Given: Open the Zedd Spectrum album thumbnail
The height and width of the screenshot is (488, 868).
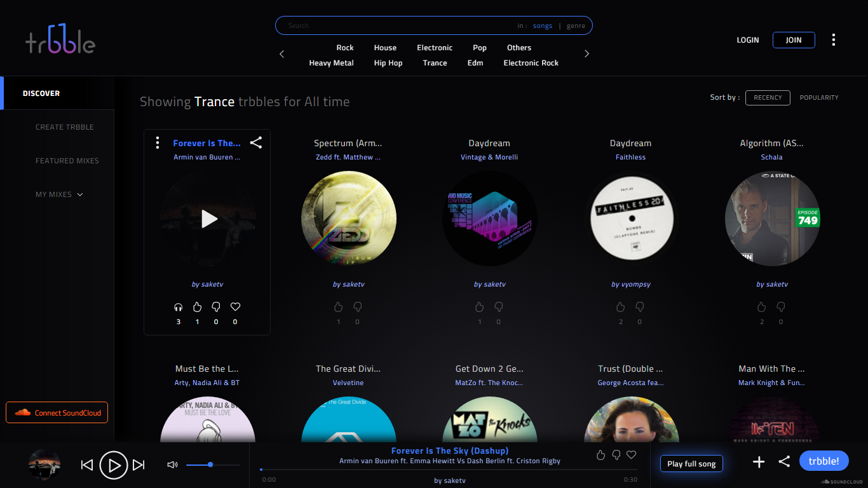Looking at the screenshot, I should point(349,219).
